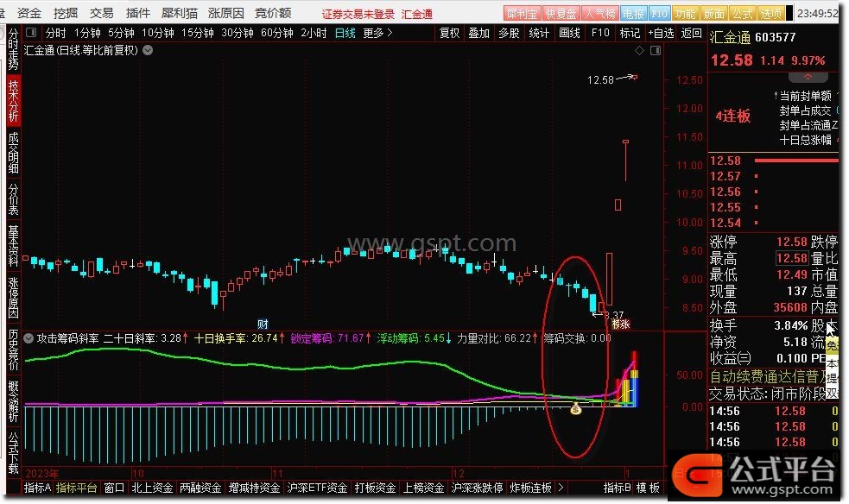
Task: Open the 分价表 sidebar tab
Action: pos(13,199)
